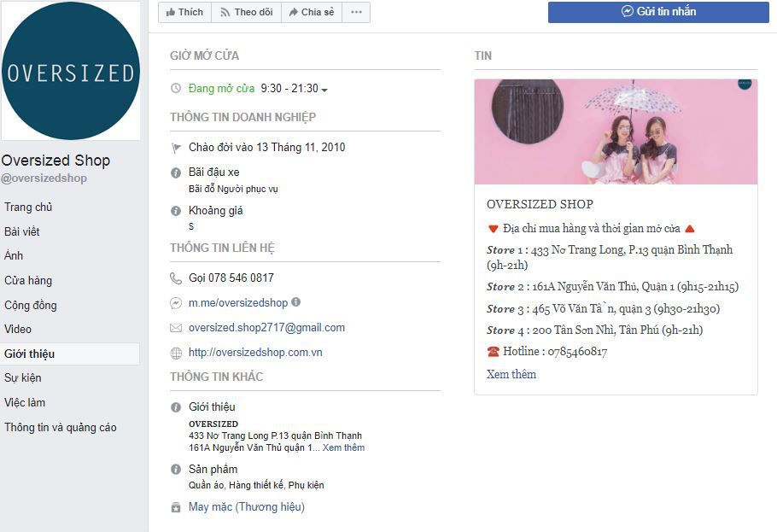Viewport: 777px width, 532px height.
Task: Open the Trang chủ sidebar tab
Action: 28,208
